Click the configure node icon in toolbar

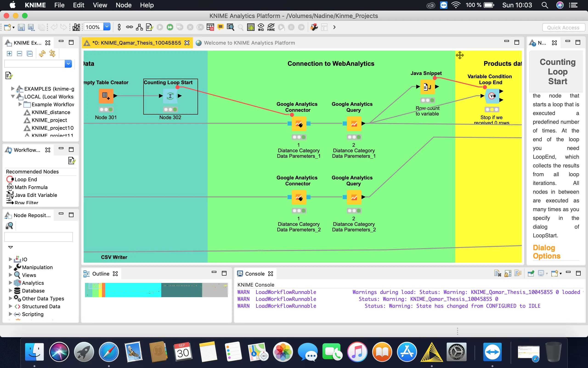pos(150,27)
